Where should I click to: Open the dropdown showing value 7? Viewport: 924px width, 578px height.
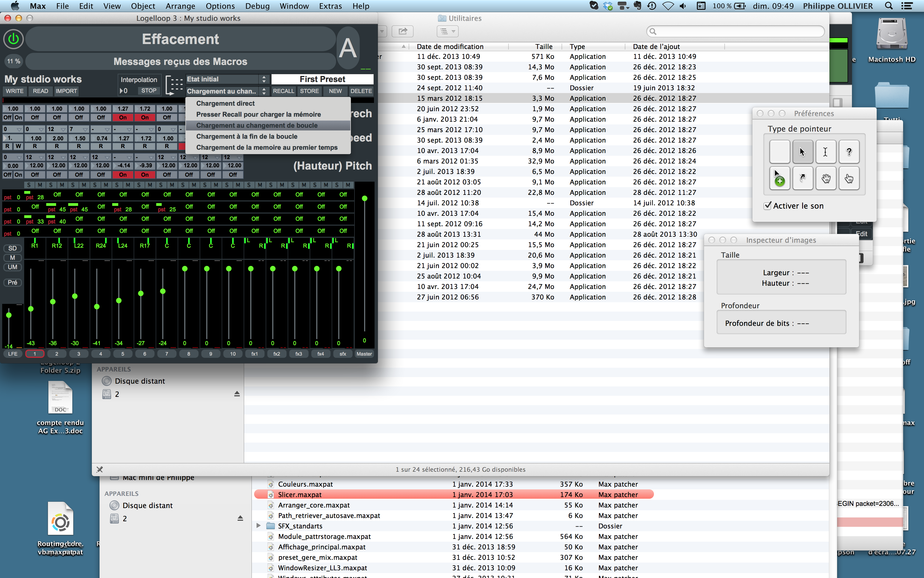tap(79, 129)
